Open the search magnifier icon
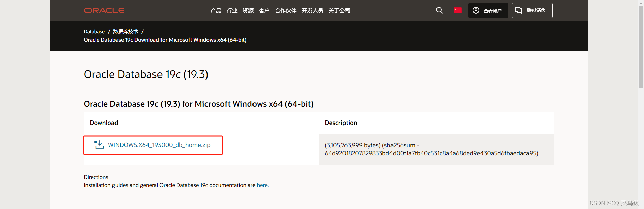The width and height of the screenshot is (644, 209). coord(439,10)
